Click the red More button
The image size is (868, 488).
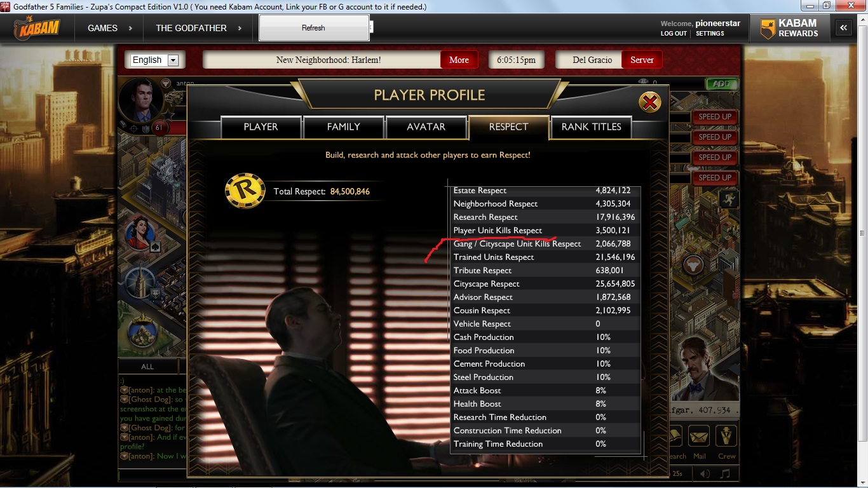[459, 60]
